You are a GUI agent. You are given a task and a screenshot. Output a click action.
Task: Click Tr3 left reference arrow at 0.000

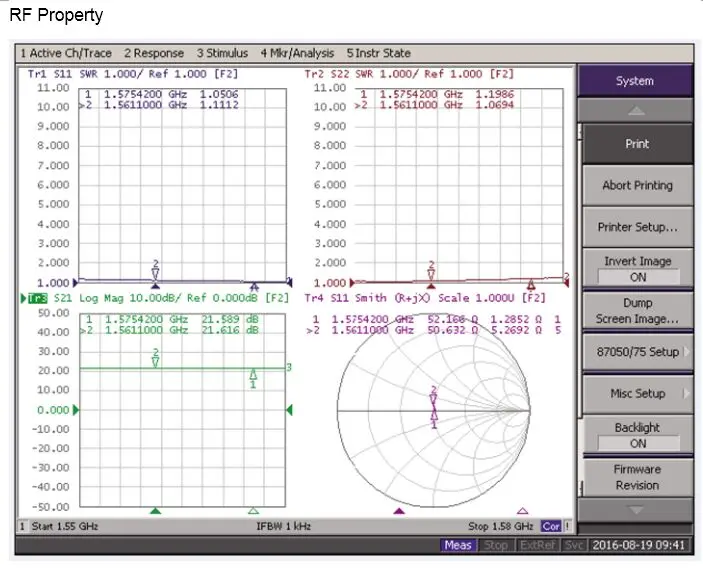76,410
